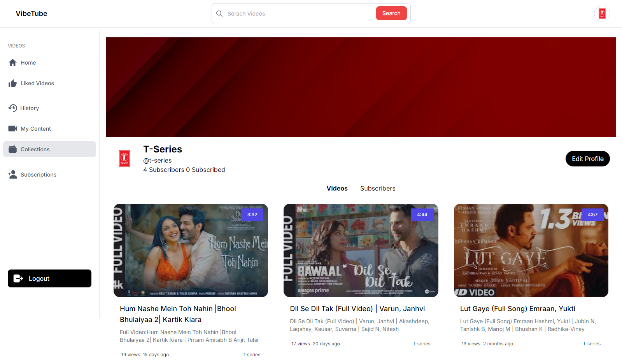Click the Edit Profile button

(x=588, y=159)
